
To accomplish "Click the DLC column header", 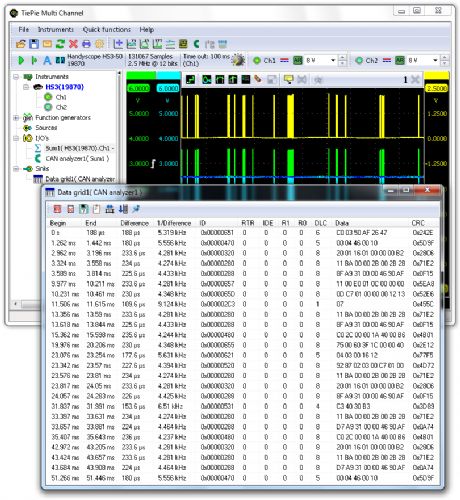I will [x=321, y=223].
